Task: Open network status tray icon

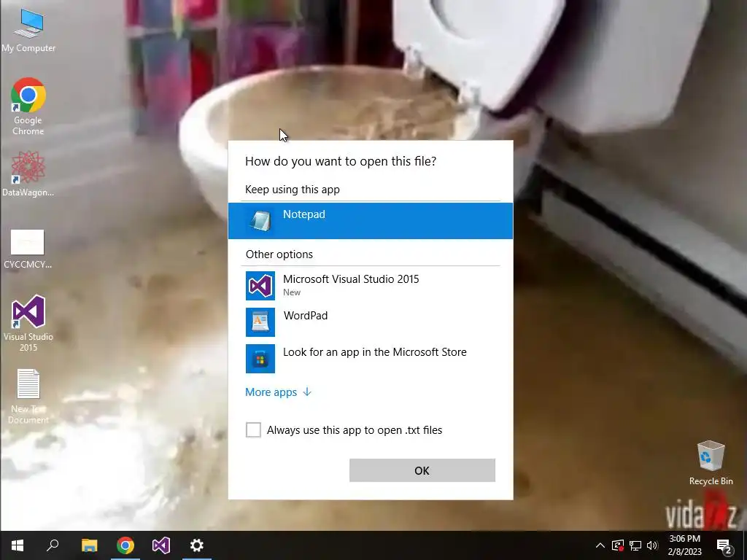Action: click(x=635, y=545)
